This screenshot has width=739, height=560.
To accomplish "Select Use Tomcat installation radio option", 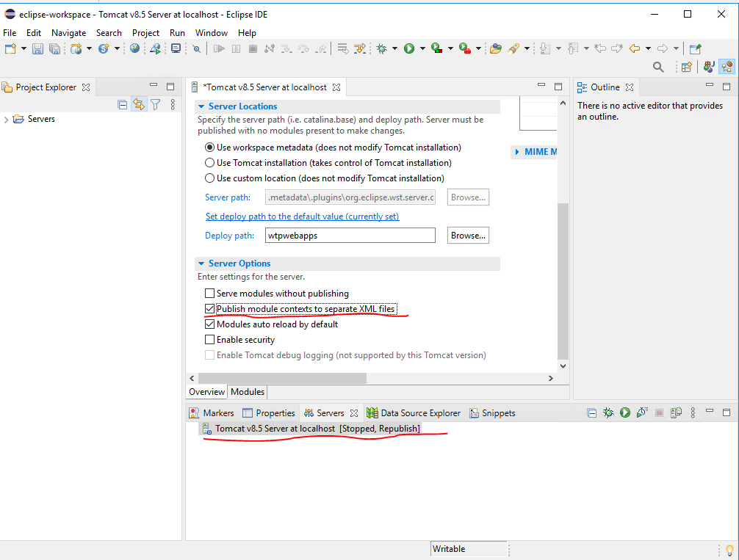I will [x=210, y=163].
